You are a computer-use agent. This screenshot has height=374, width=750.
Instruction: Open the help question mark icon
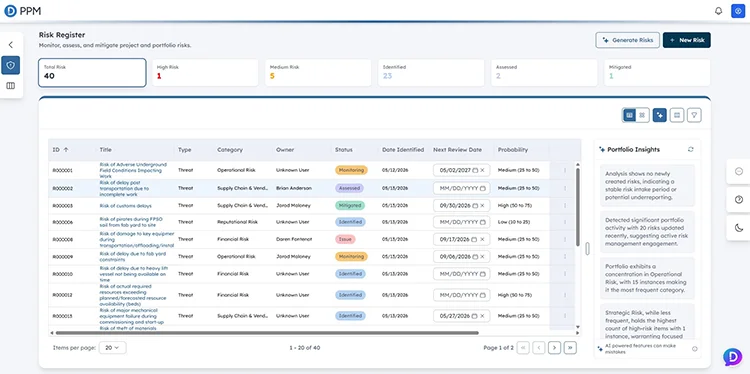739,200
